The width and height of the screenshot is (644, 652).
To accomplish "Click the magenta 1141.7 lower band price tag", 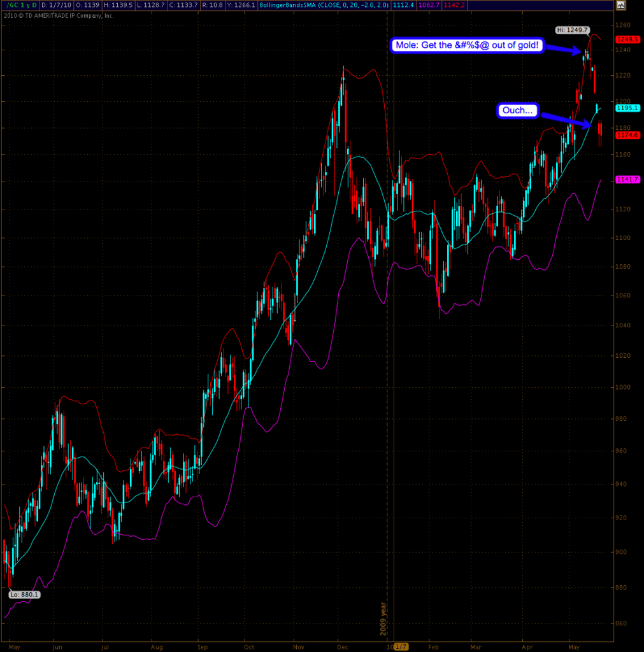I will [x=627, y=180].
